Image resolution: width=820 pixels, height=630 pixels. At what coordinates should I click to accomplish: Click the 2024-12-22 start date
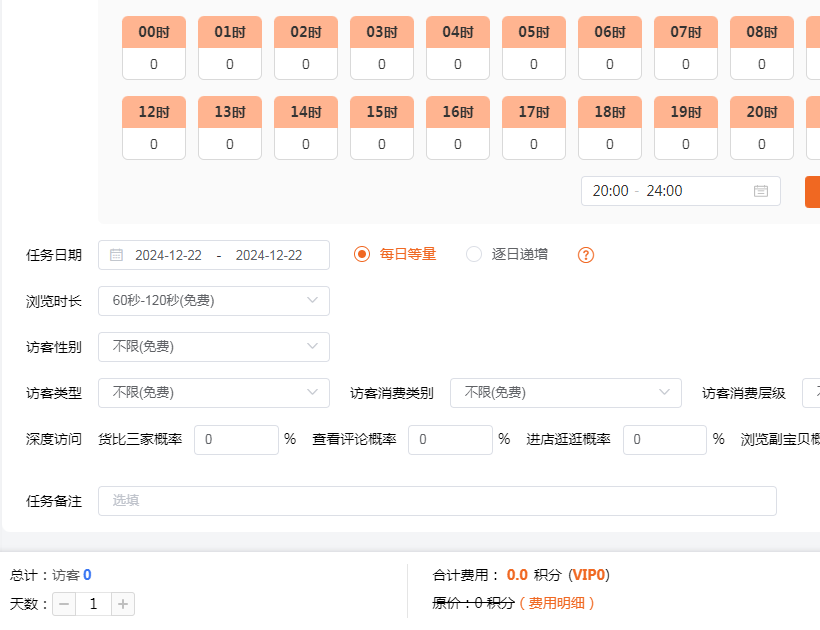coord(168,255)
